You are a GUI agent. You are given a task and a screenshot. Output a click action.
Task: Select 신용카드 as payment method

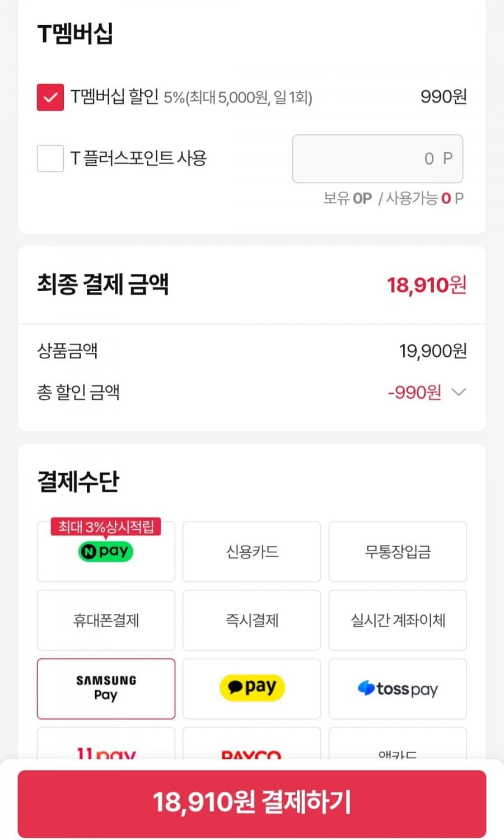[251, 552]
